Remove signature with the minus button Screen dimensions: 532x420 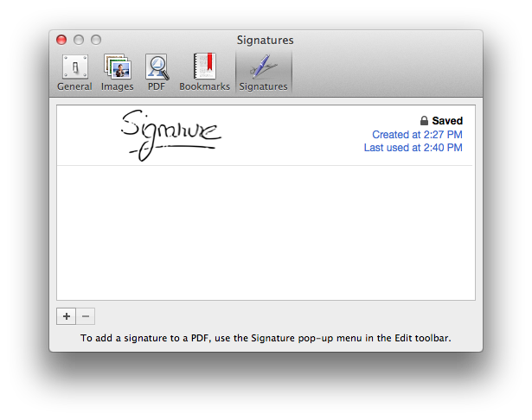point(86,316)
